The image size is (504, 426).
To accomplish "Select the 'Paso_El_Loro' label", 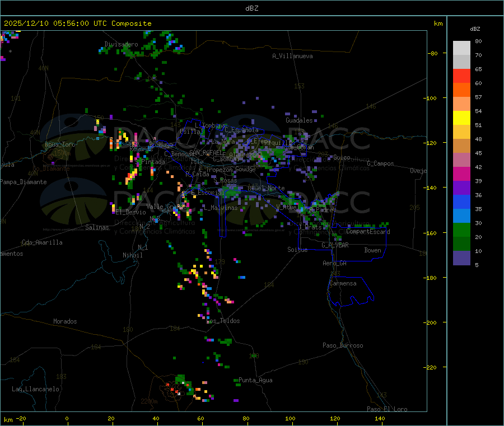I will 387,409.
